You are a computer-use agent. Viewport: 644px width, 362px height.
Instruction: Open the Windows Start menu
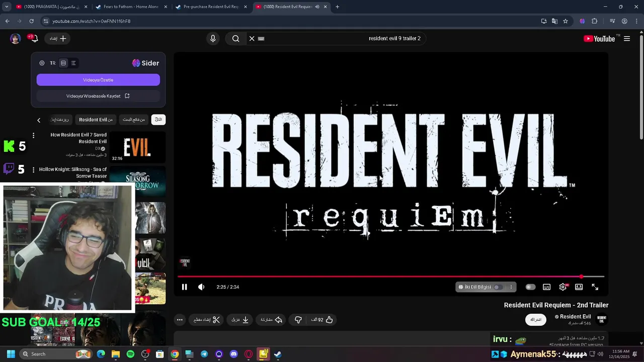[11, 354]
